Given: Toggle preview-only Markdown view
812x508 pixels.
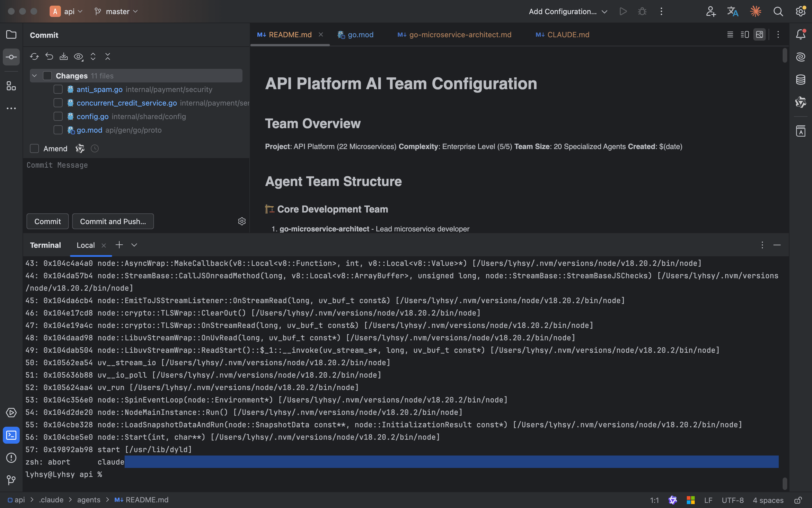Looking at the screenshot, I should coord(759,34).
